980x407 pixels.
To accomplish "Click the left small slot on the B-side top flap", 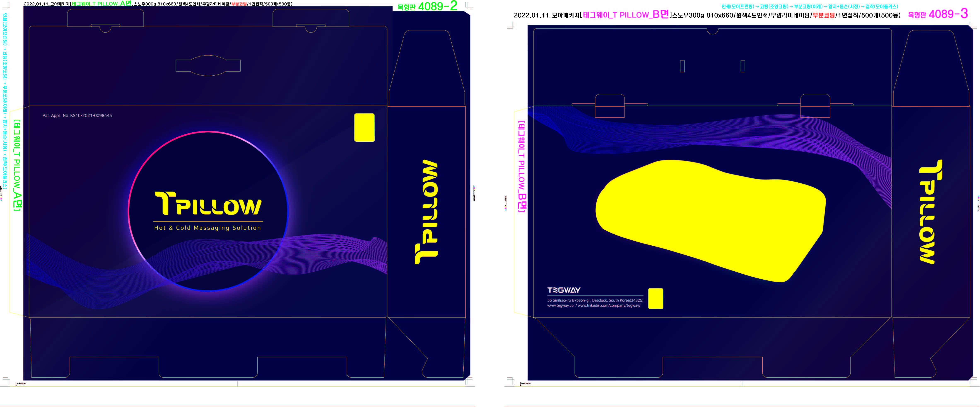I will pos(682,66).
